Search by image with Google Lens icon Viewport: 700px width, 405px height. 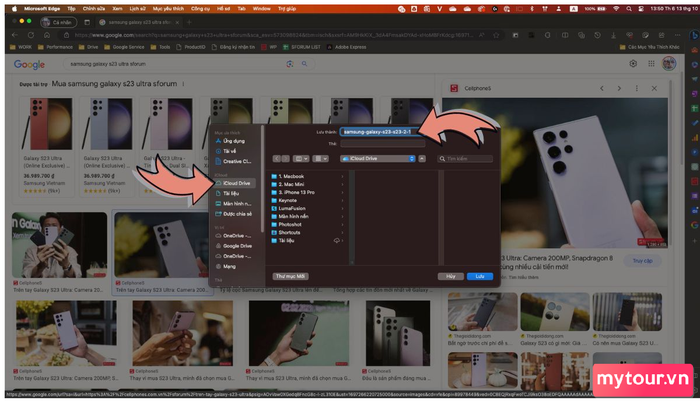coord(290,64)
